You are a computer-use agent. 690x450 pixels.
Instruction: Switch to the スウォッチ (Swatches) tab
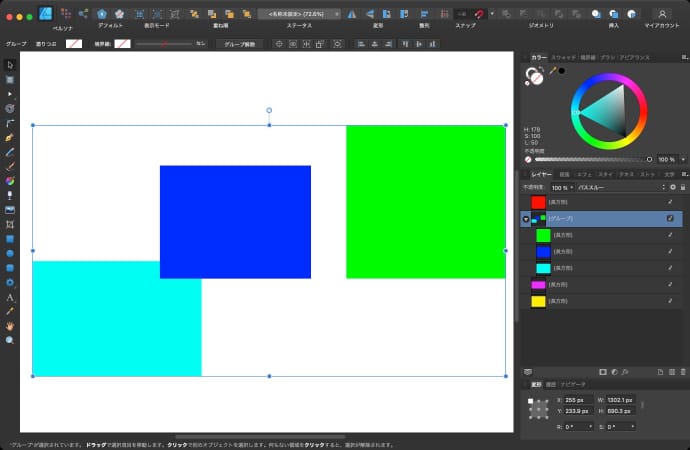coord(565,58)
